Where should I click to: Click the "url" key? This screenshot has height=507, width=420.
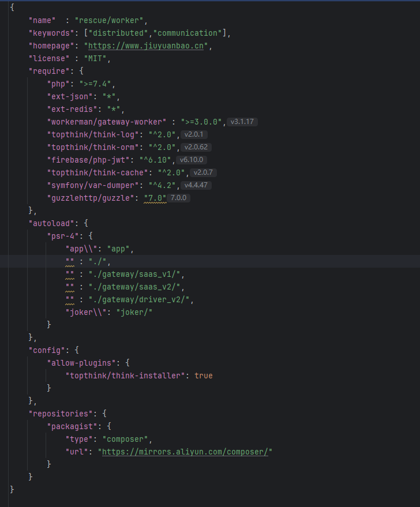(77, 452)
